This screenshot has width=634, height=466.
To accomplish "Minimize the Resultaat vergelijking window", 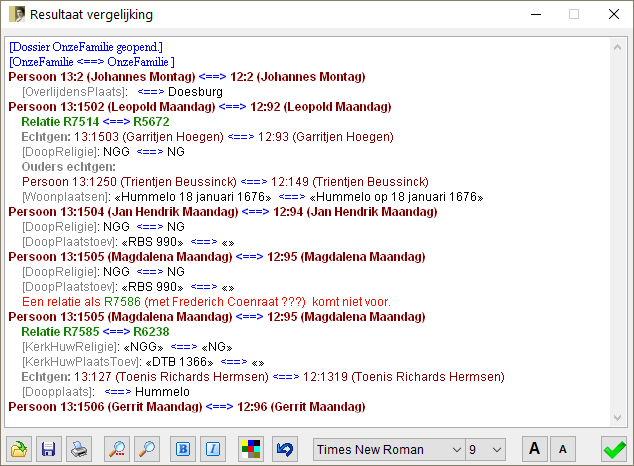I will point(536,14).
